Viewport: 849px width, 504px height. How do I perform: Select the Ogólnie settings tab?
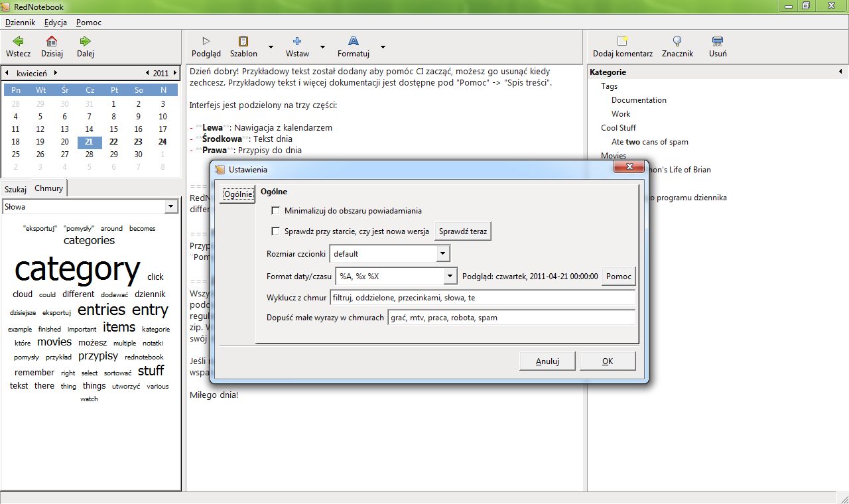point(237,194)
